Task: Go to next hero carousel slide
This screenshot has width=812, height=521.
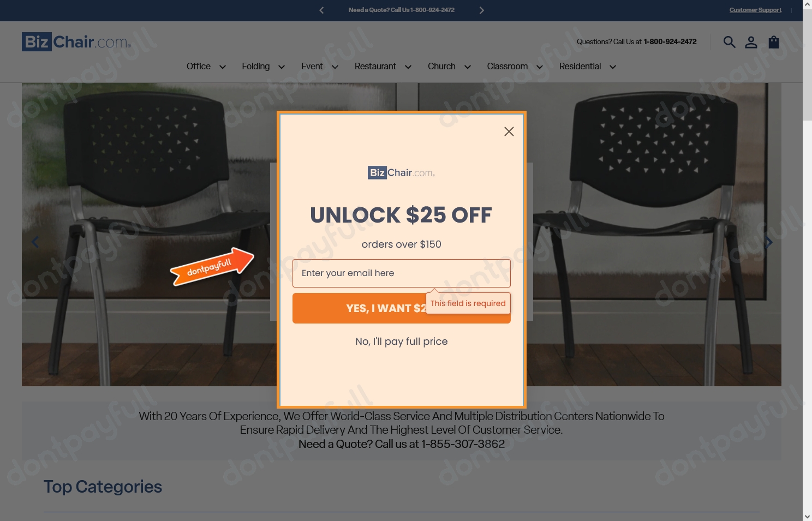Action: tap(768, 242)
